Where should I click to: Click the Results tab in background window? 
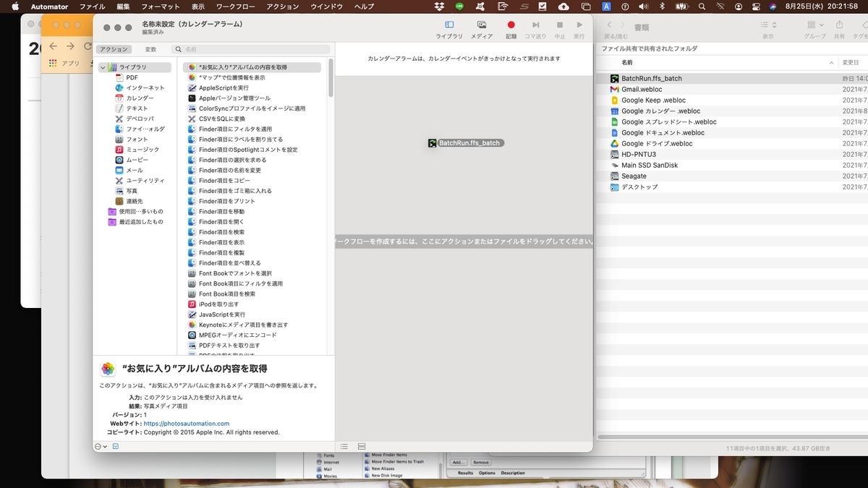pyautogui.click(x=465, y=473)
